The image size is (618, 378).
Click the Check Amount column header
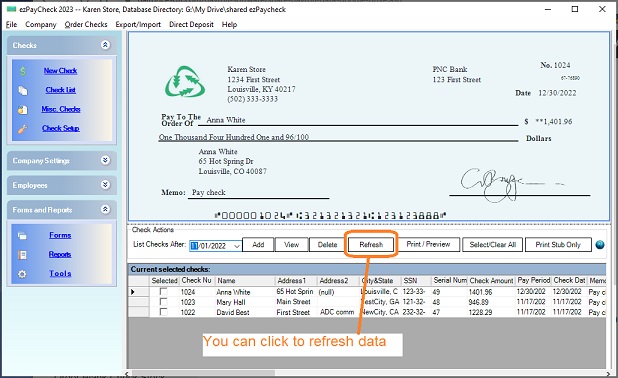(x=491, y=281)
